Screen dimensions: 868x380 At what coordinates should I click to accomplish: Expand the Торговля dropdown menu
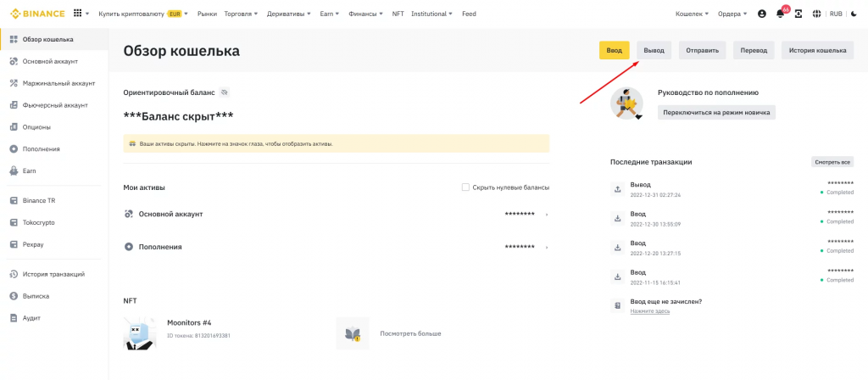click(x=240, y=14)
